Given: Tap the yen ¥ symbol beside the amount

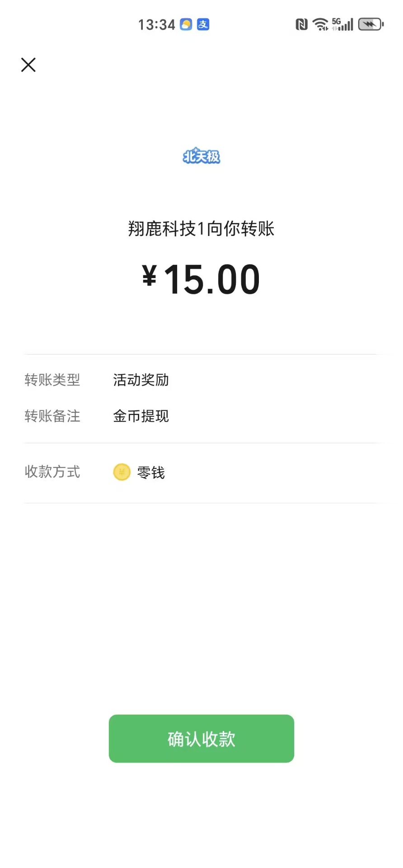Looking at the screenshot, I should tap(150, 276).
